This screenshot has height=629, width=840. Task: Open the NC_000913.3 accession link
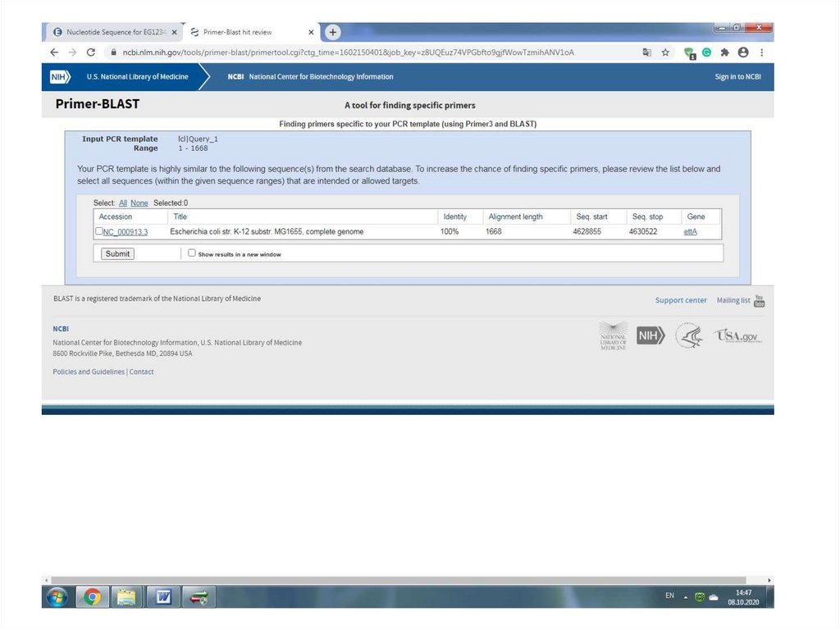pos(126,232)
